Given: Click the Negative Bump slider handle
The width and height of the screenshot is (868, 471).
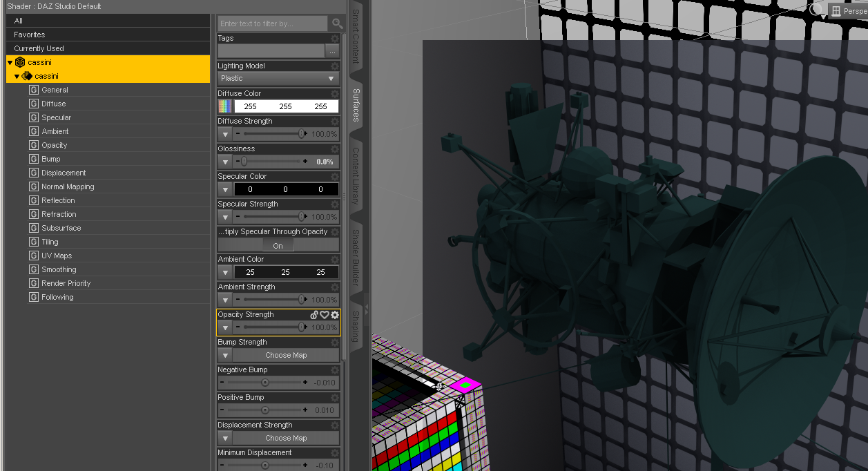Looking at the screenshot, I should click(264, 383).
